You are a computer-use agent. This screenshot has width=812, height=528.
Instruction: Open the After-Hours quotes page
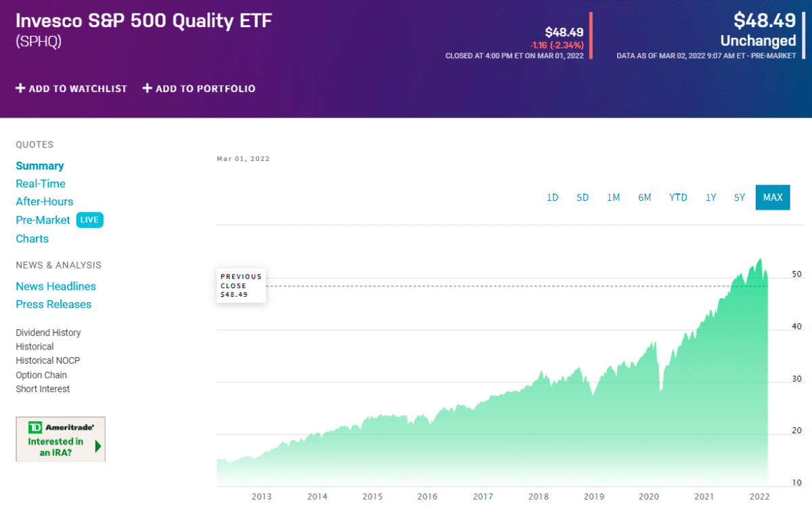pos(45,201)
